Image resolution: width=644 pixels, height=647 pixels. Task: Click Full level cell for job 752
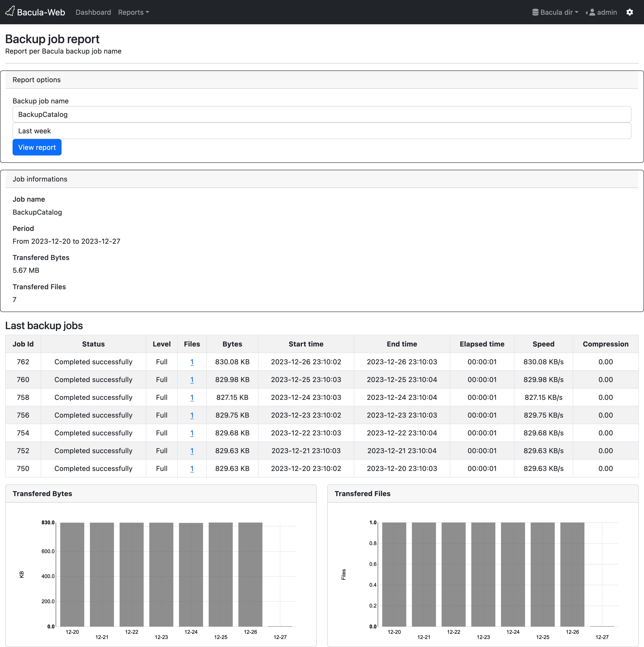point(162,451)
